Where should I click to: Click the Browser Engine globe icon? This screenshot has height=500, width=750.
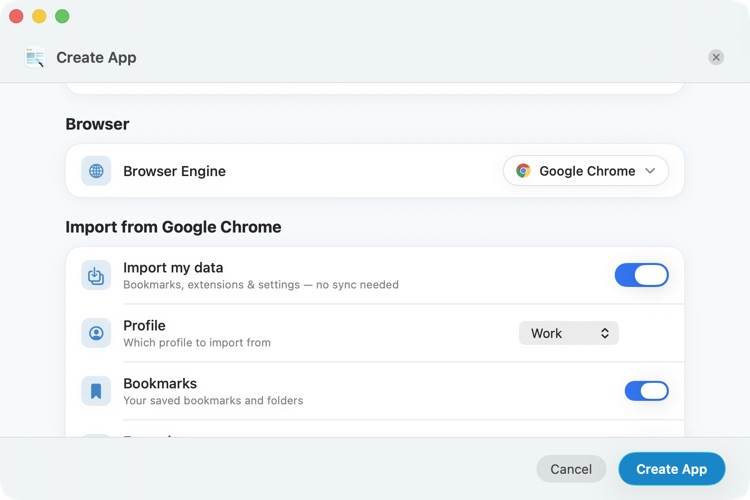[96, 171]
